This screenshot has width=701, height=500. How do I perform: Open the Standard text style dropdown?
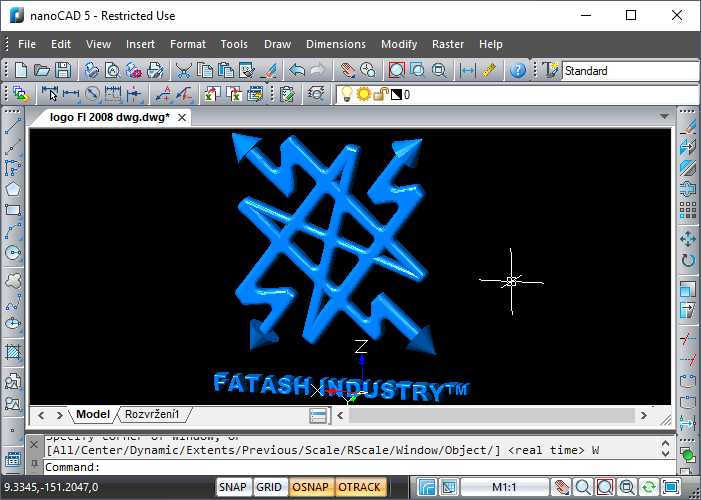628,71
